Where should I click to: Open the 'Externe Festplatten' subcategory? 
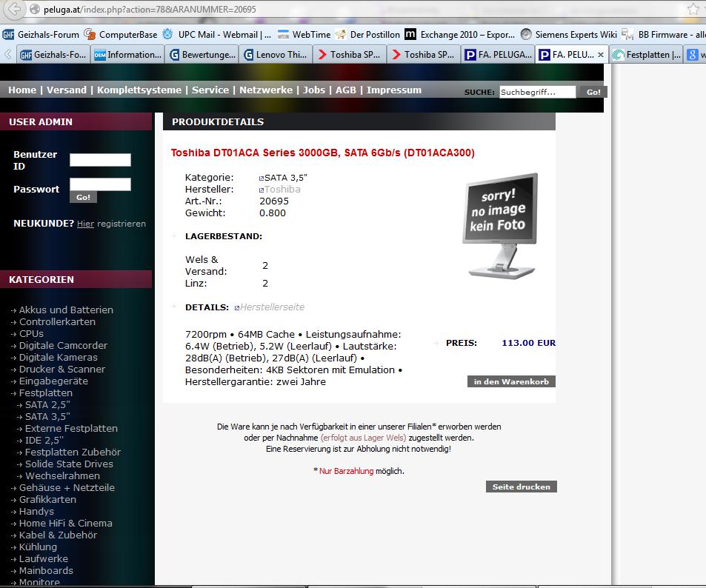coord(72,429)
